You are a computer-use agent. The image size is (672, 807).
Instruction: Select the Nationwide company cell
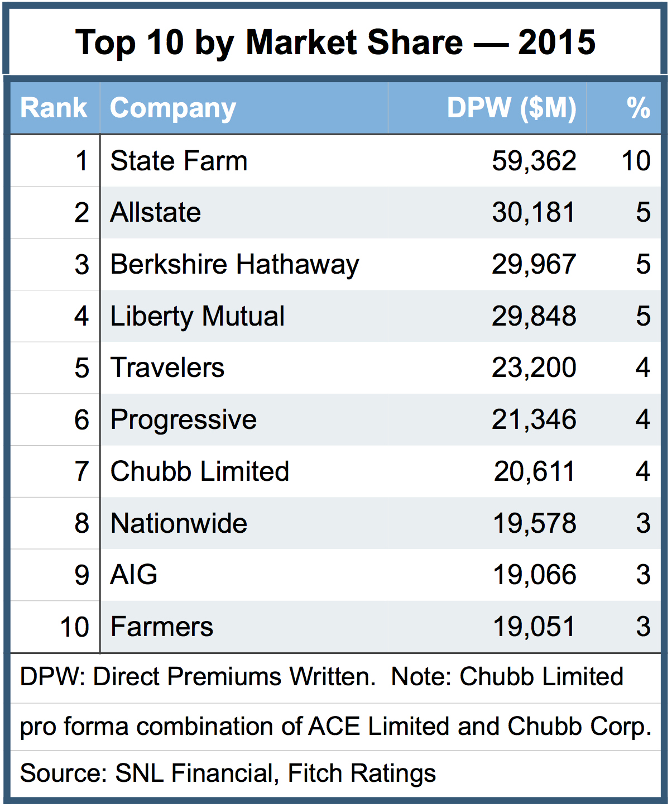click(x=179, y=523)
